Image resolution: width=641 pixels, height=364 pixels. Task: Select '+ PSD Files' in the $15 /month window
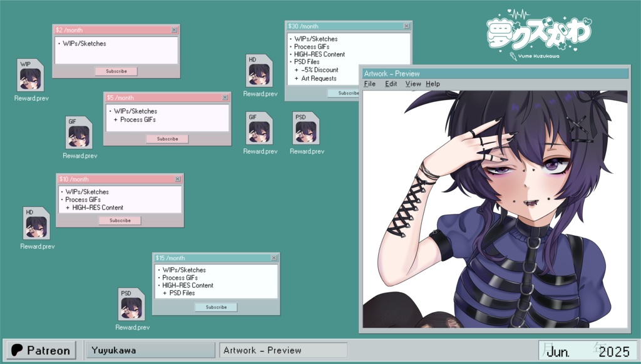tap(178, 293)
